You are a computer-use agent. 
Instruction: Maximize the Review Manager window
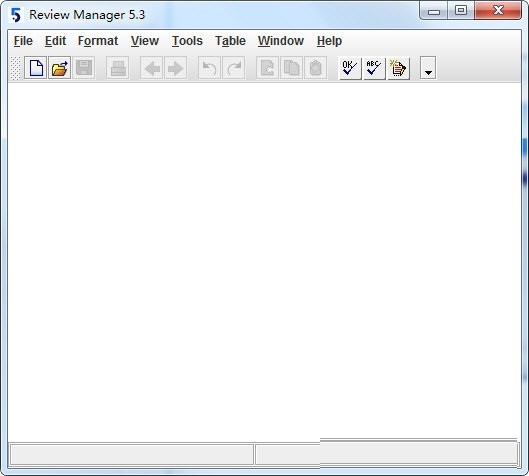[x=461, y=11]
